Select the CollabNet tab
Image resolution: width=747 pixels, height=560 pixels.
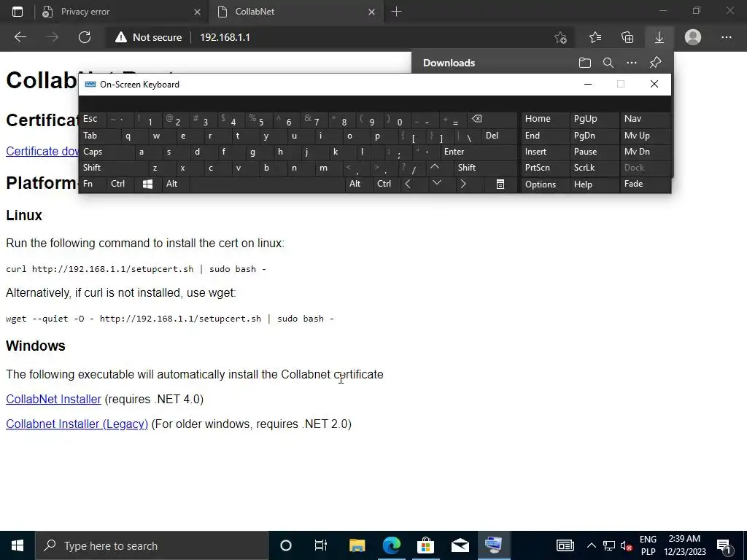tap(295, 12)
